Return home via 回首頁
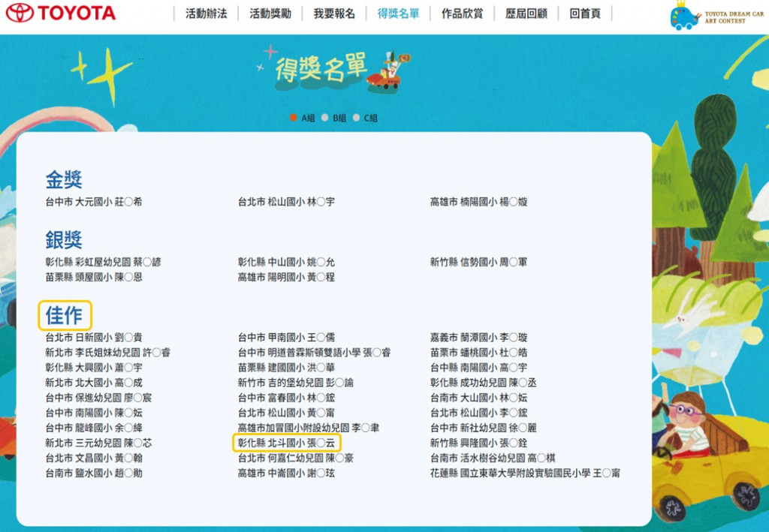Viewport: 769px width, 532px height. 585,14
